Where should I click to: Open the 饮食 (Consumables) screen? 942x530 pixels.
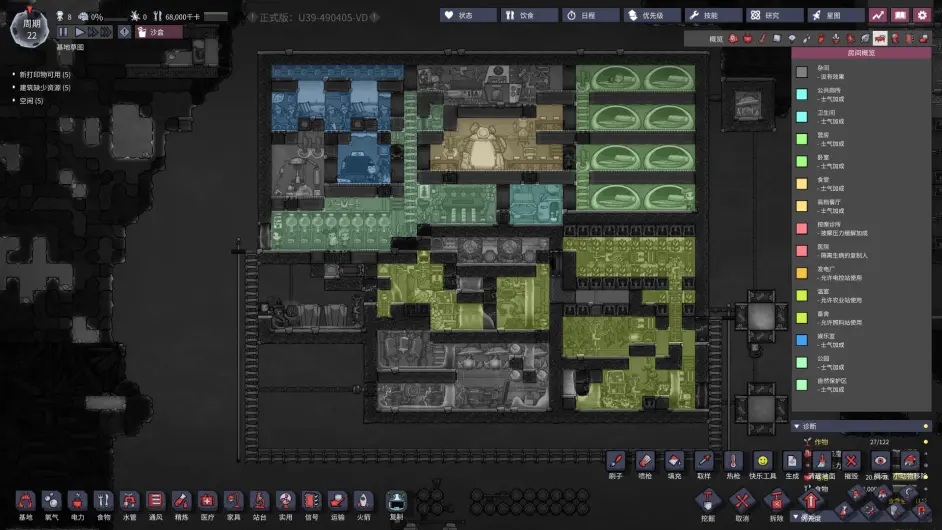529,15
